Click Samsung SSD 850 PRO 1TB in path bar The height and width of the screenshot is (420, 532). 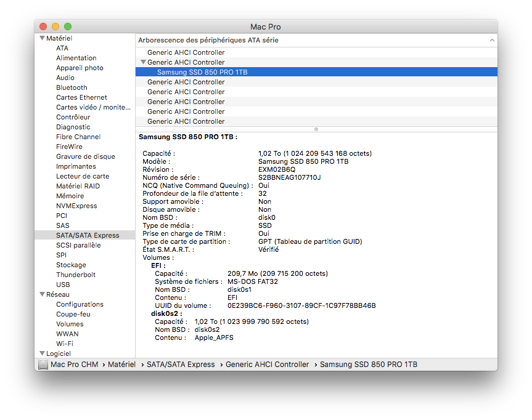pyautogui.click(x=369, y=365)
